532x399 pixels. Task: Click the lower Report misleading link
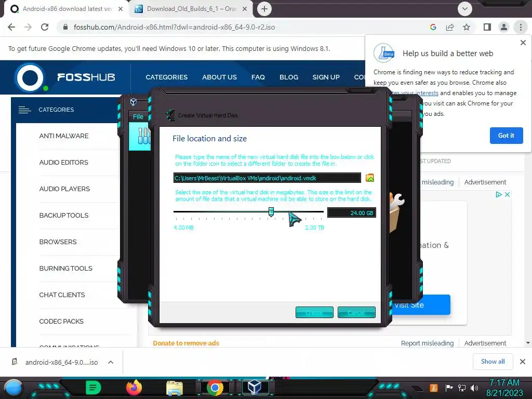[x=427, y=343]
